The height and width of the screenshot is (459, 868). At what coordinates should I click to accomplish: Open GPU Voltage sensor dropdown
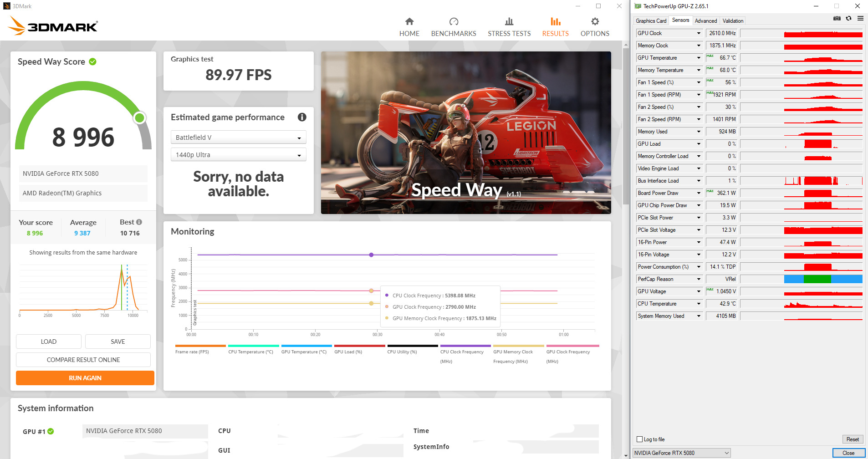coord(699,291)
